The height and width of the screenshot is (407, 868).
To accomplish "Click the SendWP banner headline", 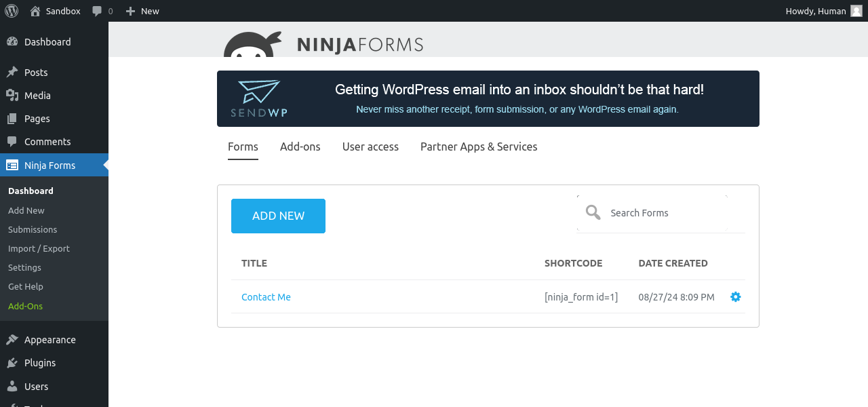I will tap(519, 90).
